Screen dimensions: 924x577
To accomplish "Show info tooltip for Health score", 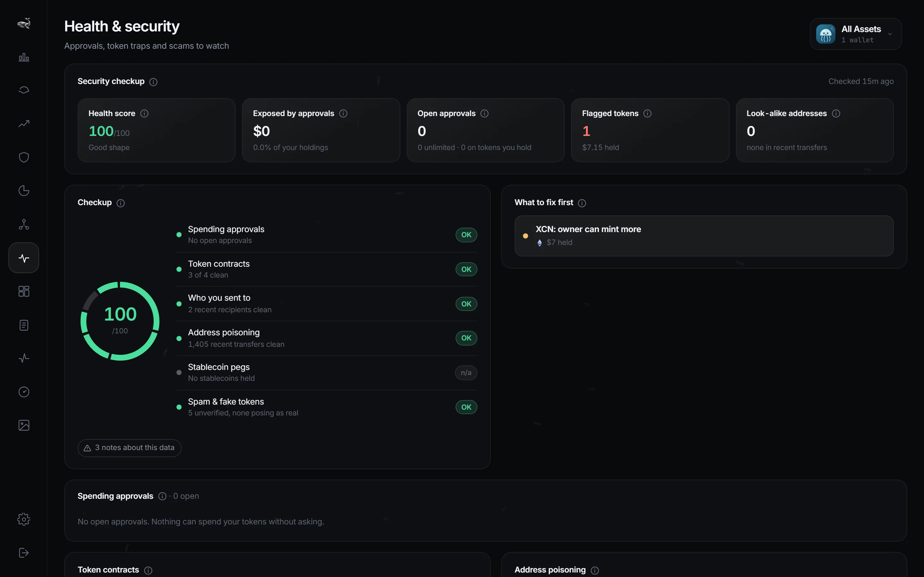I will click(x=144, y=113).
